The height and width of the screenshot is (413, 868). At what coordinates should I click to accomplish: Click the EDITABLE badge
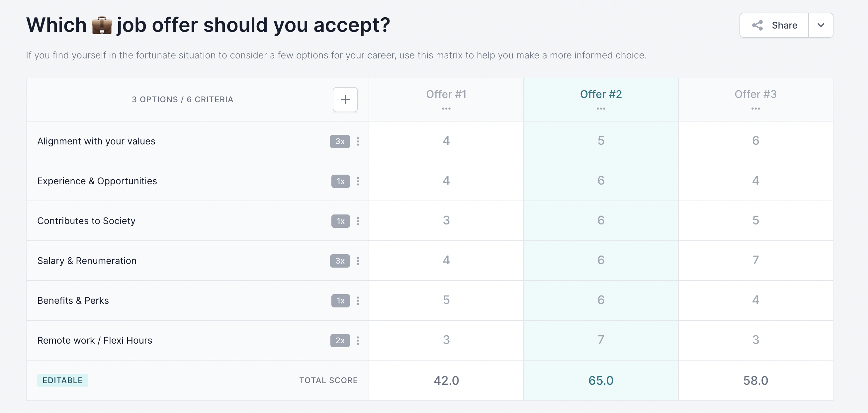pyautogui.click(x=63, y=380)
